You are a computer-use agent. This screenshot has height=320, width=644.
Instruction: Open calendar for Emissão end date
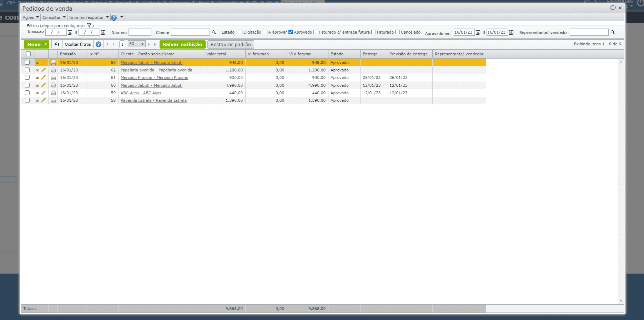(x=103, y=32)
